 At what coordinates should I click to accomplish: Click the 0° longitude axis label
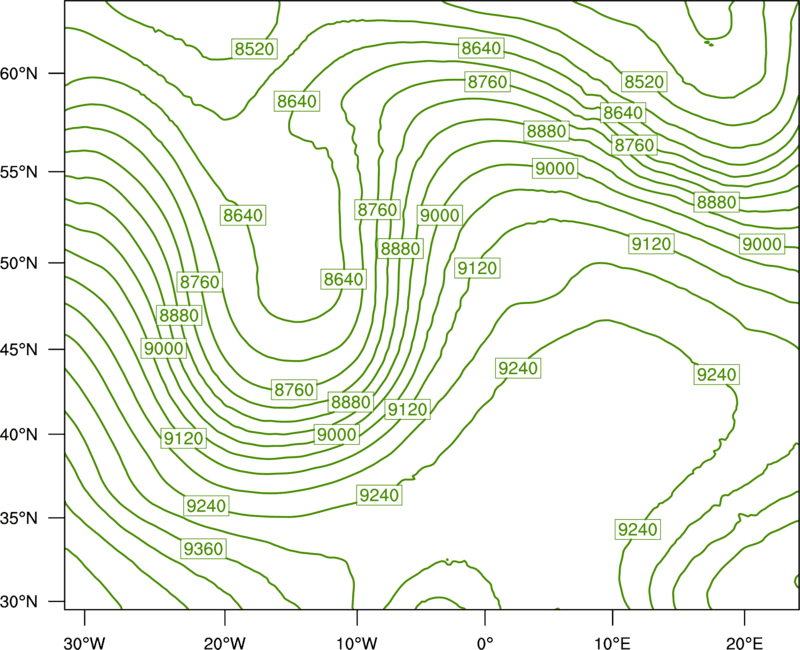(485, 642)
